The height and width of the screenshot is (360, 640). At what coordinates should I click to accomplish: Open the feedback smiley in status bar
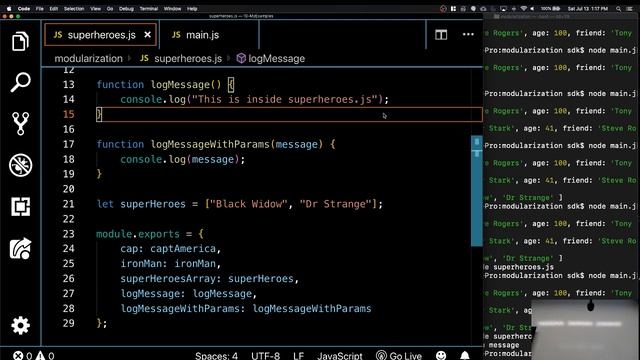point(441,356)
